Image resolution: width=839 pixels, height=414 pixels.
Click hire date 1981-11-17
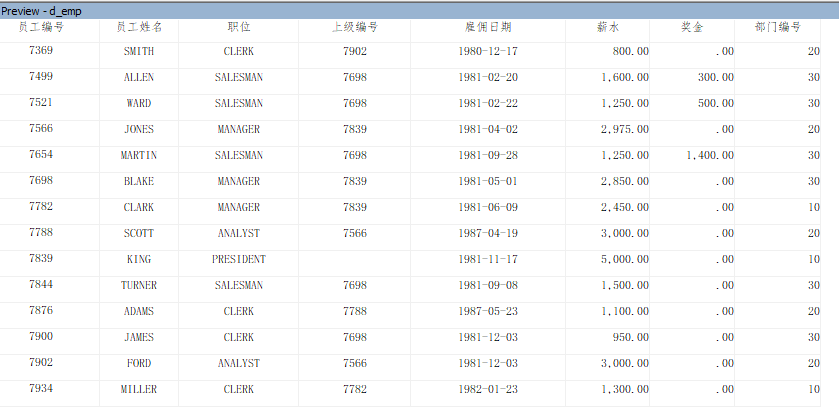[x=488, y=259]
